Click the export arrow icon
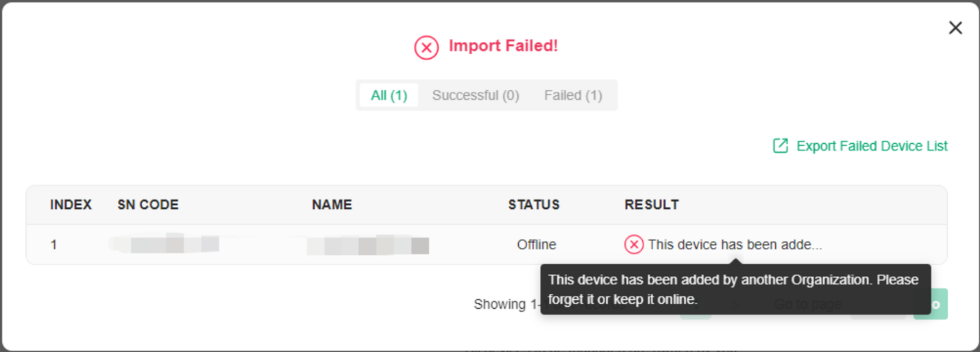The height and width of the screenshot is (352, 980). (781, 146)
